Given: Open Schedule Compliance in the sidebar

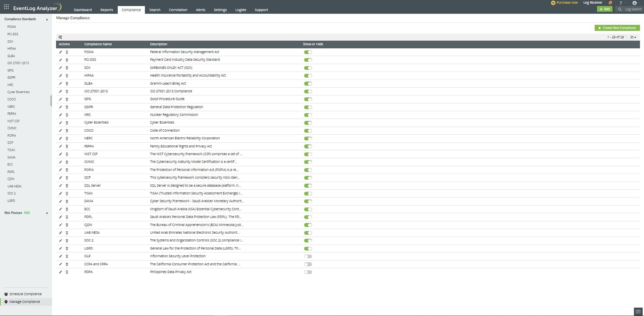Looking at the screenshot, I should (x=26, y=294).
